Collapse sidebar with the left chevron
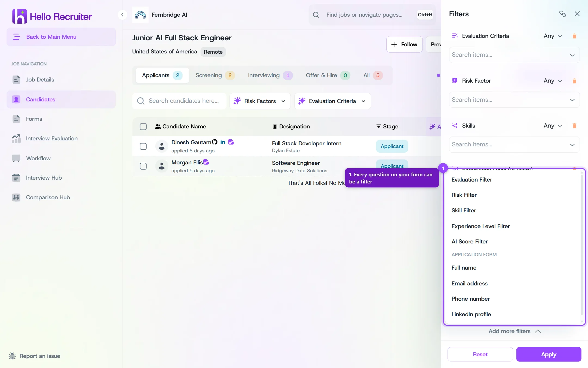The width and height of the screenshot is (588, 368). click(122, 15)
